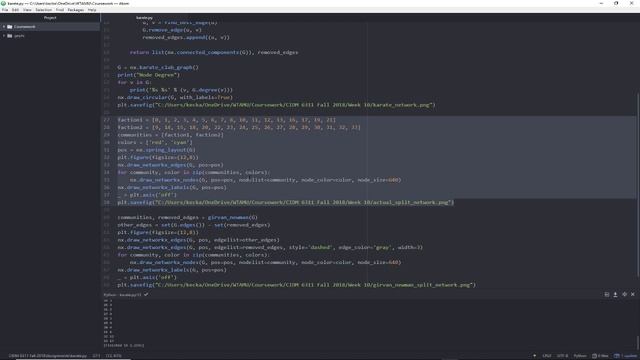The image size is (640, 360).
Task: Click the Coursework folder icon
Action: (x=10, y=27)
